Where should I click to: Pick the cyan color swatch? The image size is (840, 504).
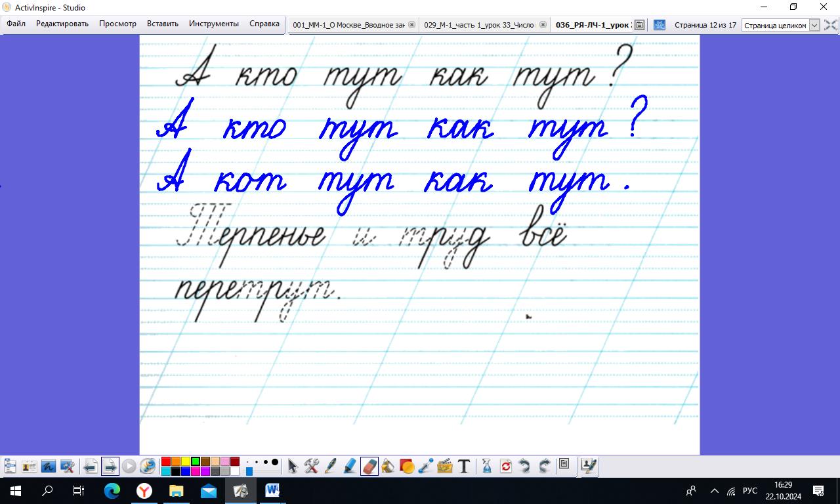pyautogui.click(x=166, y=471)
